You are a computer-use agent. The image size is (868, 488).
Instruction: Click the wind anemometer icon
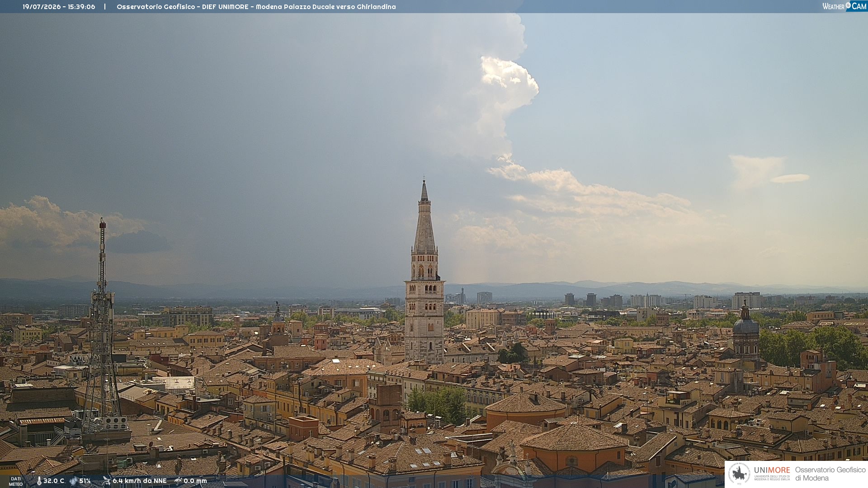point(107,481)
